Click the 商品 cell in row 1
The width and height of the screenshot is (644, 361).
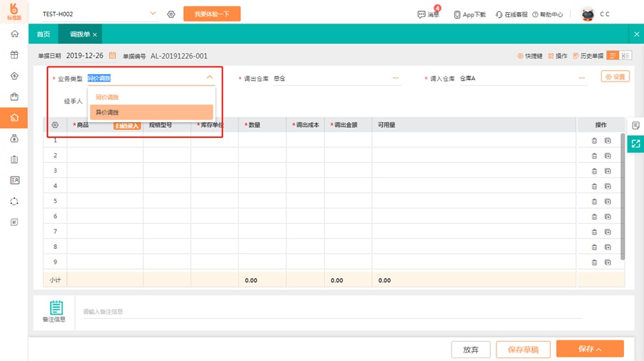tap(105, 140)
